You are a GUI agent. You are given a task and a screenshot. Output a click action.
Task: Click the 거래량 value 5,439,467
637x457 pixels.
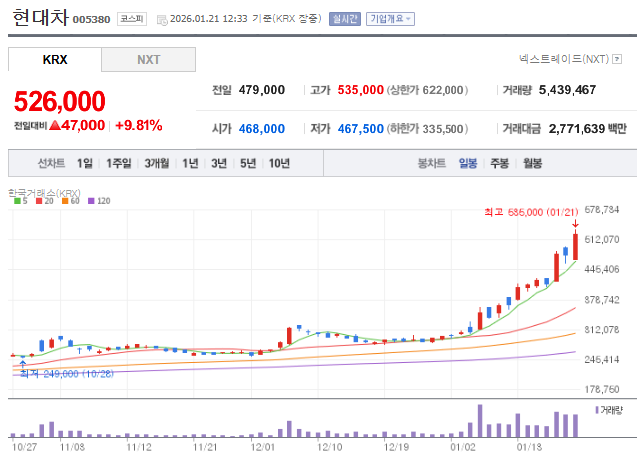[567, 90]
